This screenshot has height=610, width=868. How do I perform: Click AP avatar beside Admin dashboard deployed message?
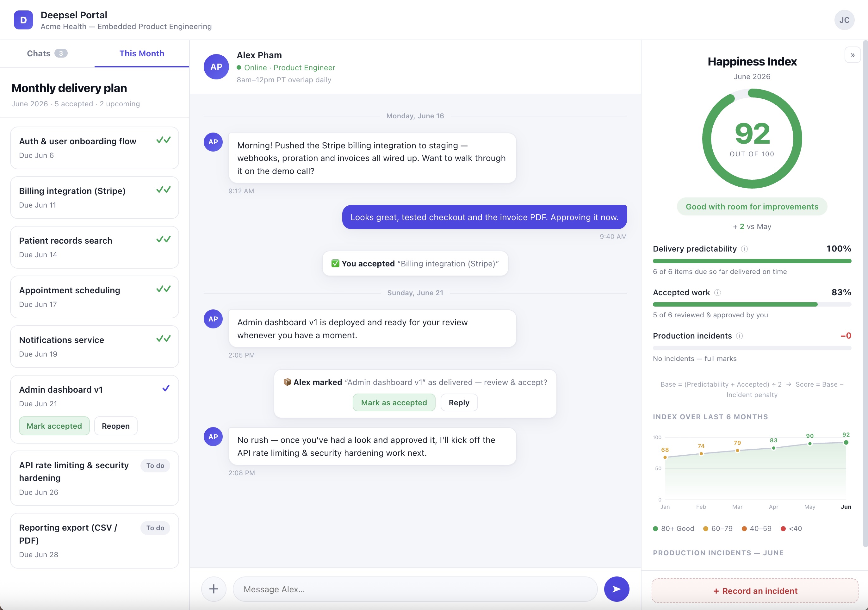(213, 319)
